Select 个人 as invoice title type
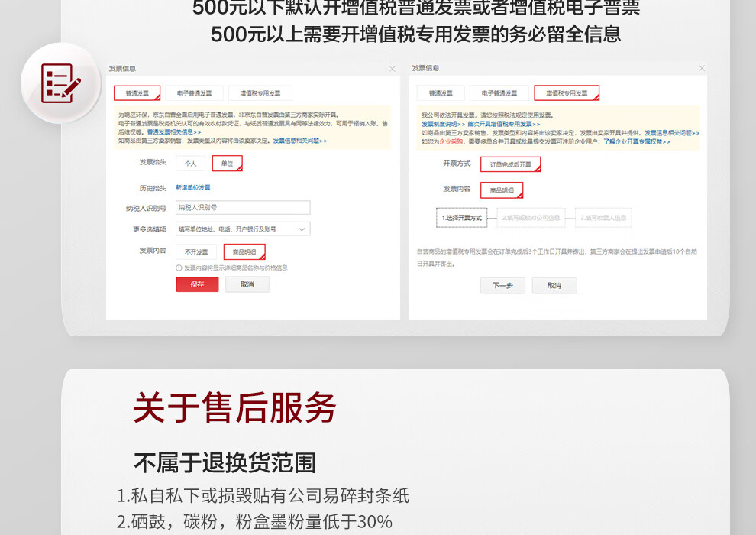 [x=190, y=164]
